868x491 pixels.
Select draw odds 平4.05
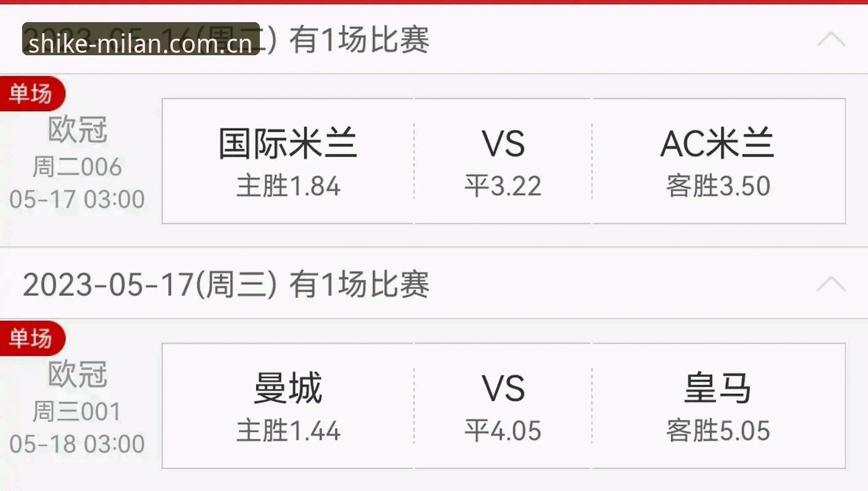(503, 406)
